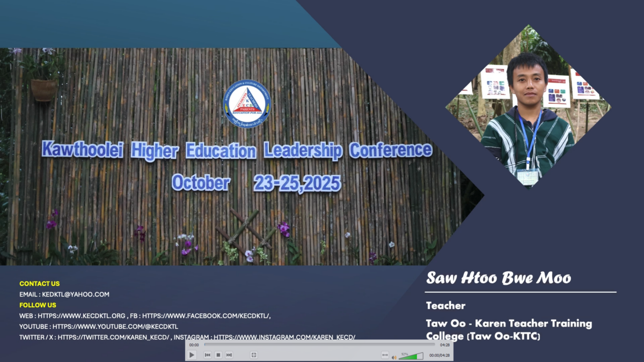Viewport: 644px width, 362px height.
Task: Skip to the previous track
Action: click(x=208, y=355)
